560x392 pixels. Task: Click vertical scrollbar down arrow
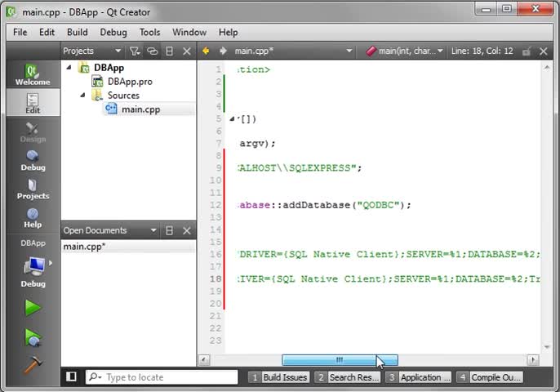click(x=546, y=346)
